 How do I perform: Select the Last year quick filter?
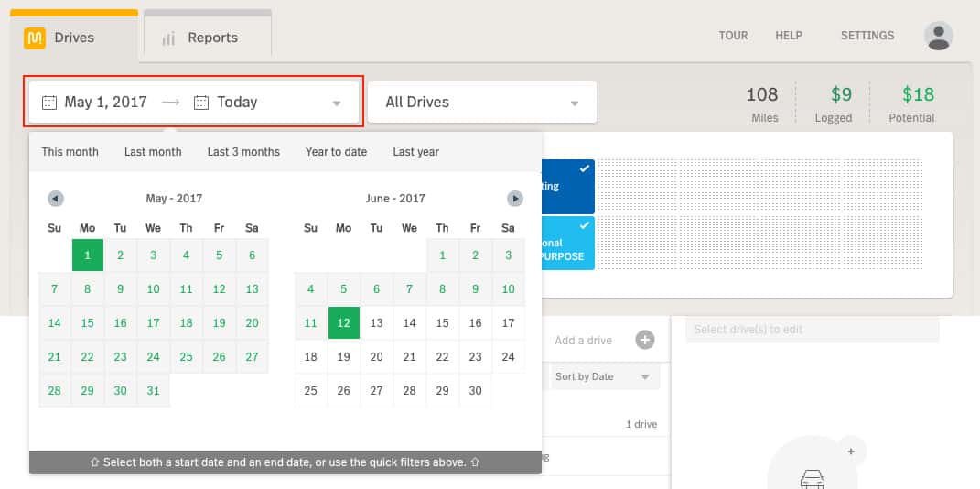point(416,152)
